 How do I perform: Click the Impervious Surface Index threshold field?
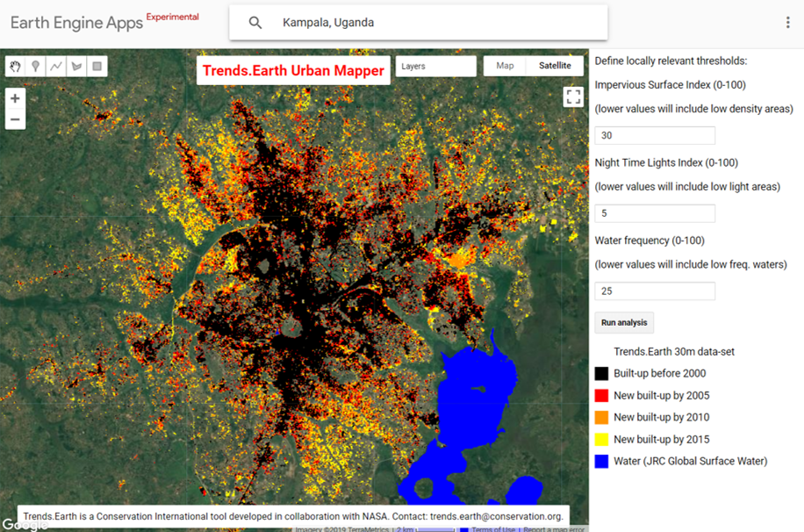pyautogui.click(x=655, y=135)
